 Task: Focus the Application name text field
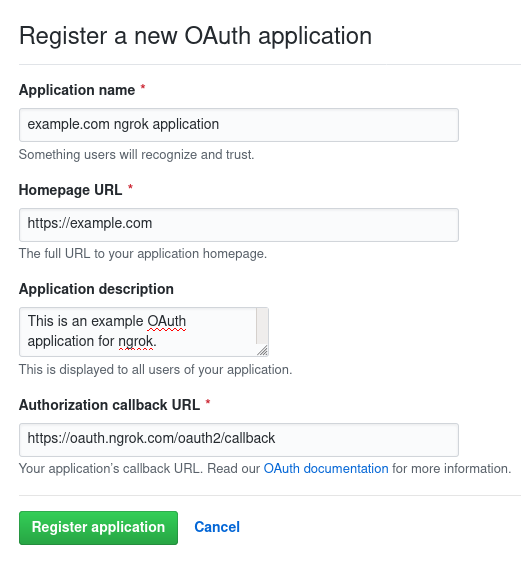[239, 125]
